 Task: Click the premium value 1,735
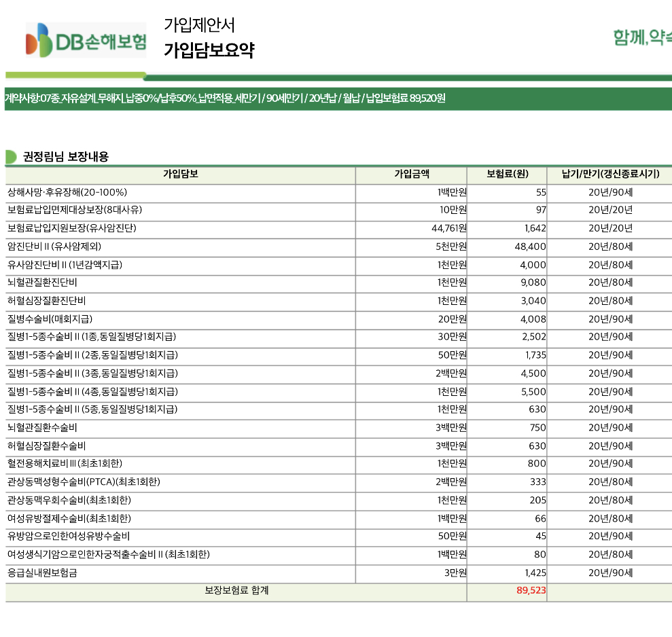tap(535, 356)
